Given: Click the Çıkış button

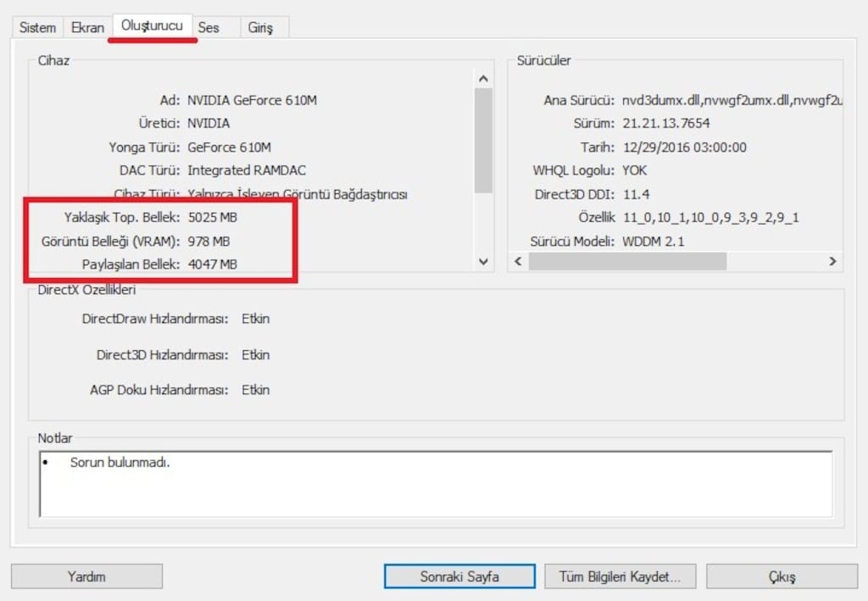Looking at the screenshot, I should click(x=782, y=576).
